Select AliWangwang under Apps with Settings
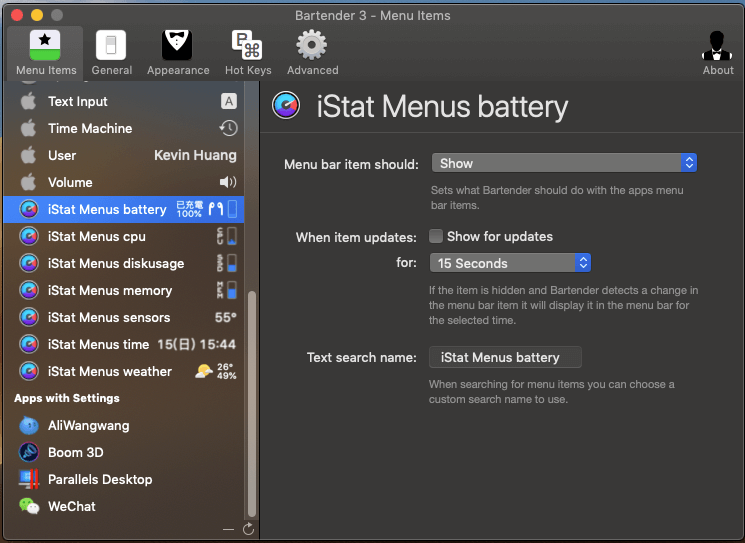 tap(124, 425)
